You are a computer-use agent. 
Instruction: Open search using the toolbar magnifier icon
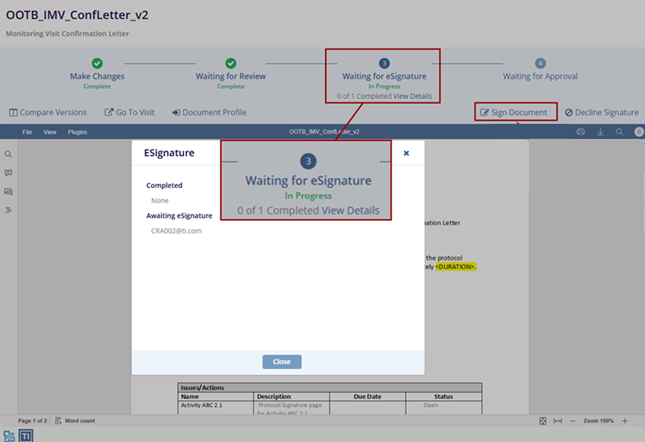click(619, 132)
